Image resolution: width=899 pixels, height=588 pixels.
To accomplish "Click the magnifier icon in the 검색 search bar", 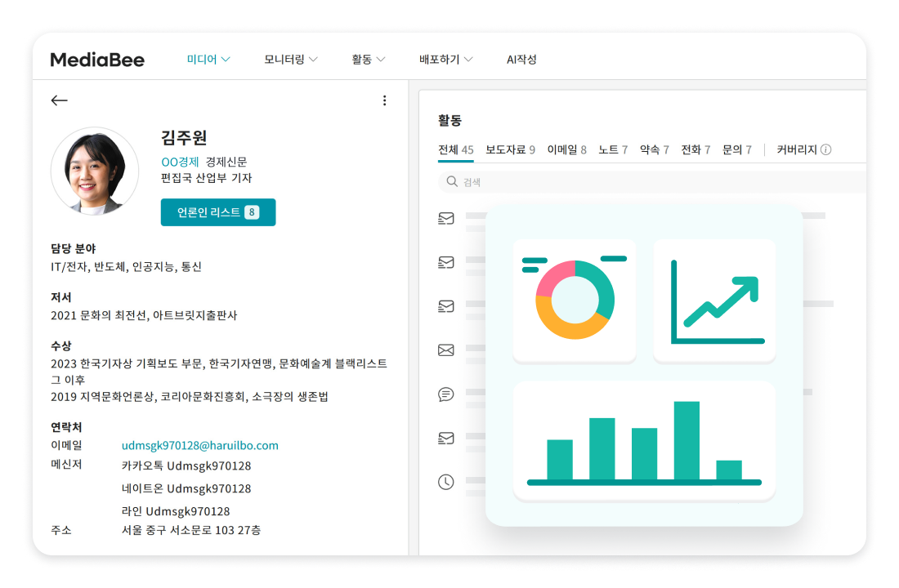I will (451, 182).
